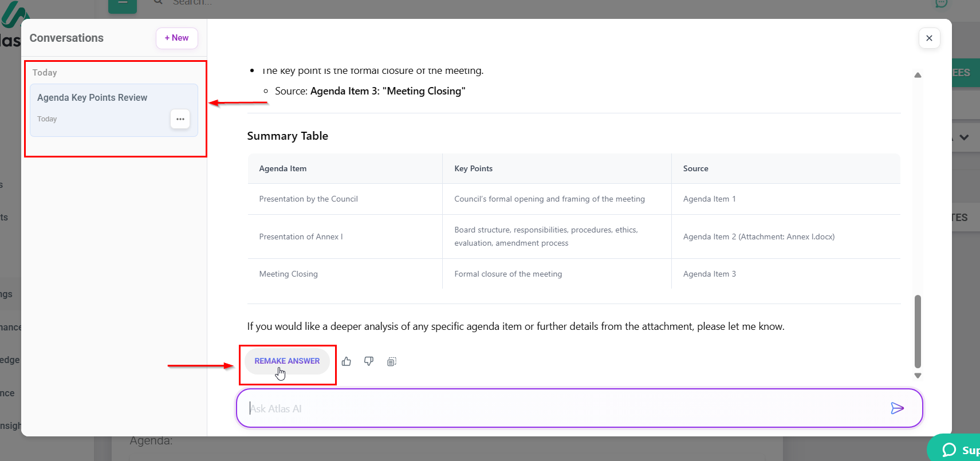Open the three-dot menu on Agenda Key Points Review
Viewport: 980px width, 461px height.
(x=180, y=119)
